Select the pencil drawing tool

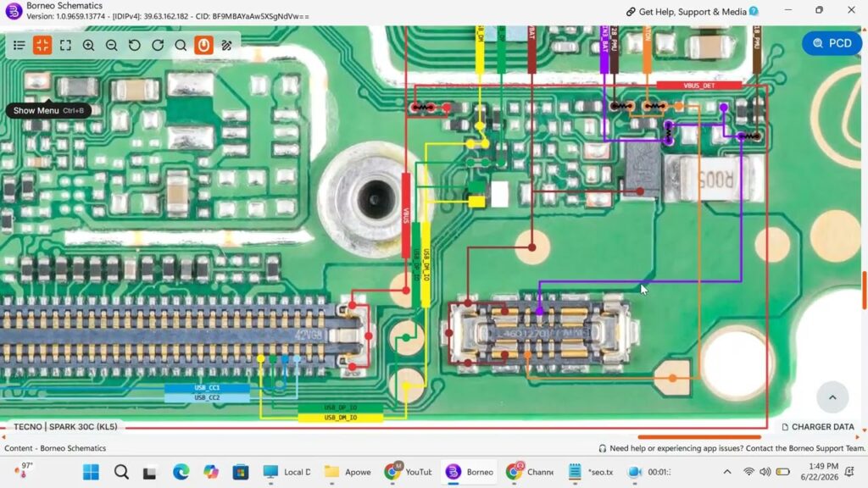tap(226, 46)
